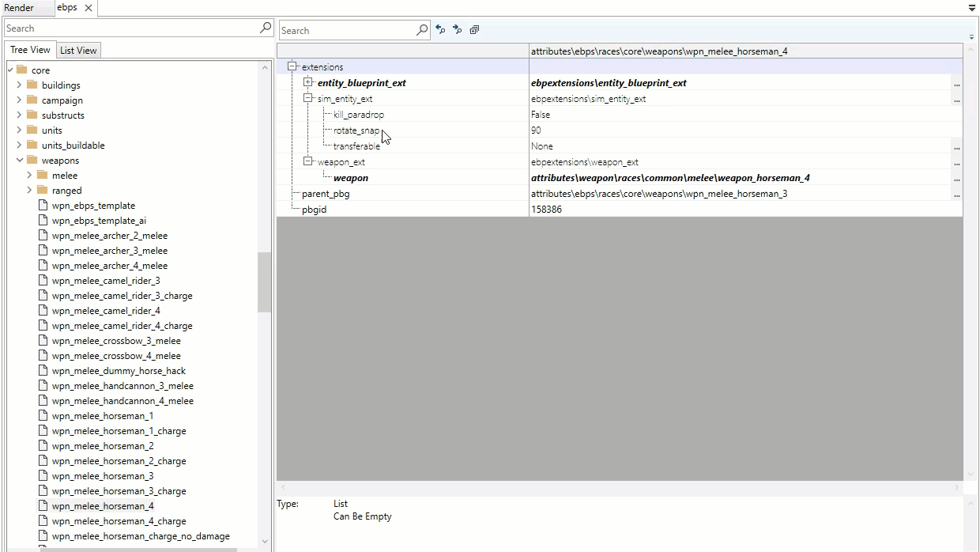Select the wpn_melee_horseman_4_charge file
This screenshot has width=980, height=552.
click(119, 521)
